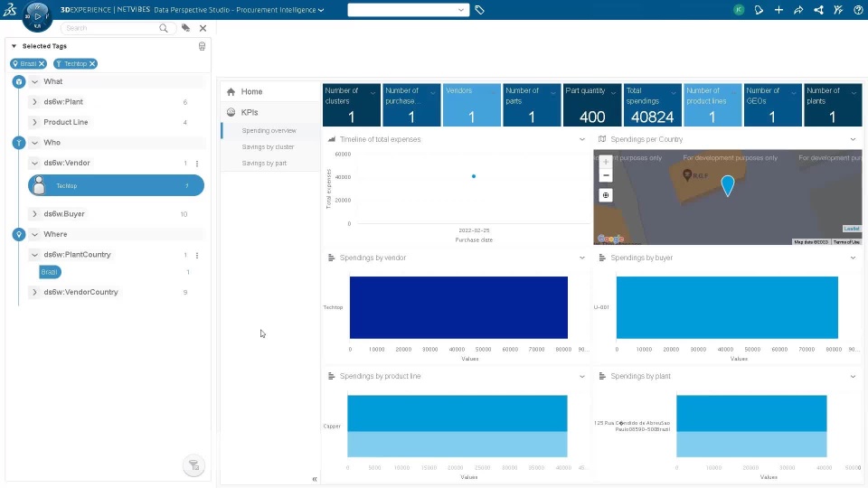
Task: Select Savings by part page
Action: point(264,164)
